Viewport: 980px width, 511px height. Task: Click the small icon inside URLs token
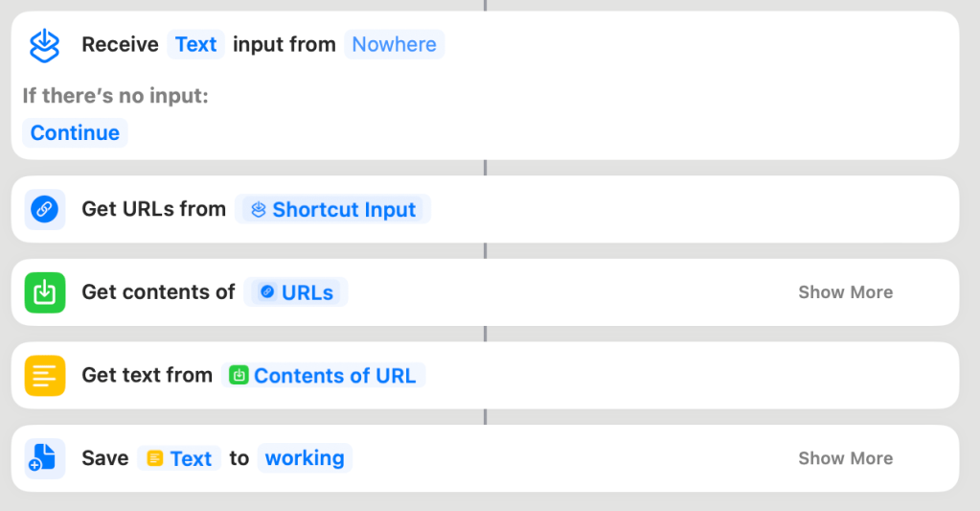(267, 292)
